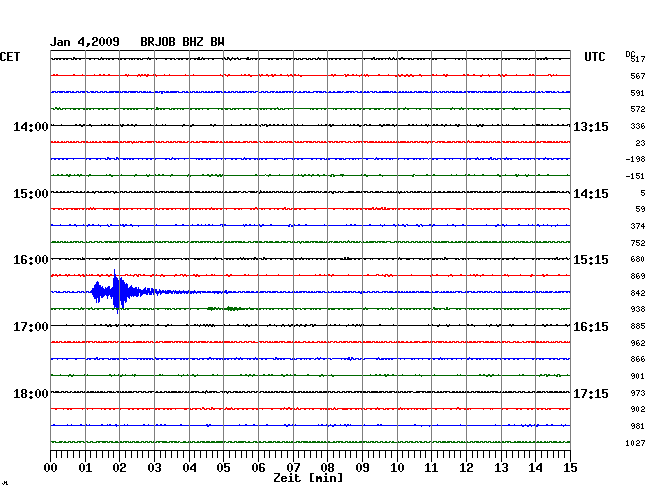The height and width of the screenshot is (494, 650).
Task: Click the DC offset value '567'
Action: point(638,76)
